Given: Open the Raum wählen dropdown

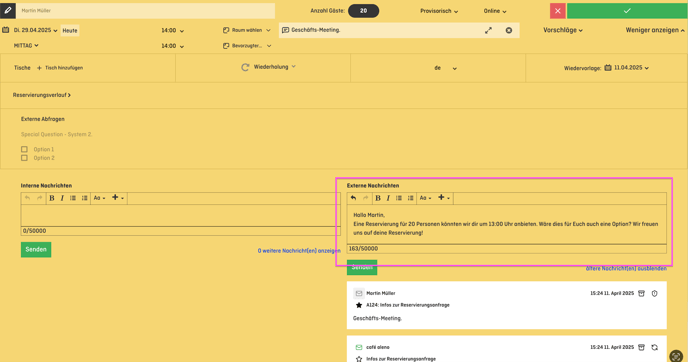Looking at the screenshot, I should tap(247, 30).
